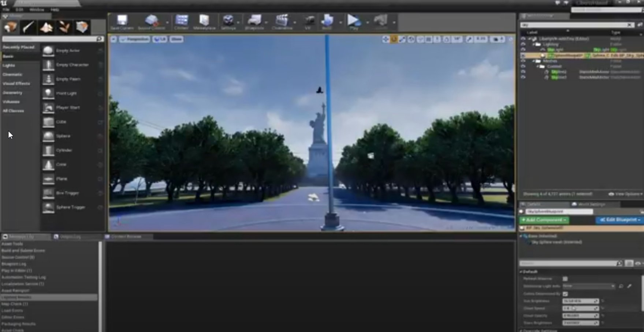Open Landscape mode from the Modes toolbar

[46, 27]
